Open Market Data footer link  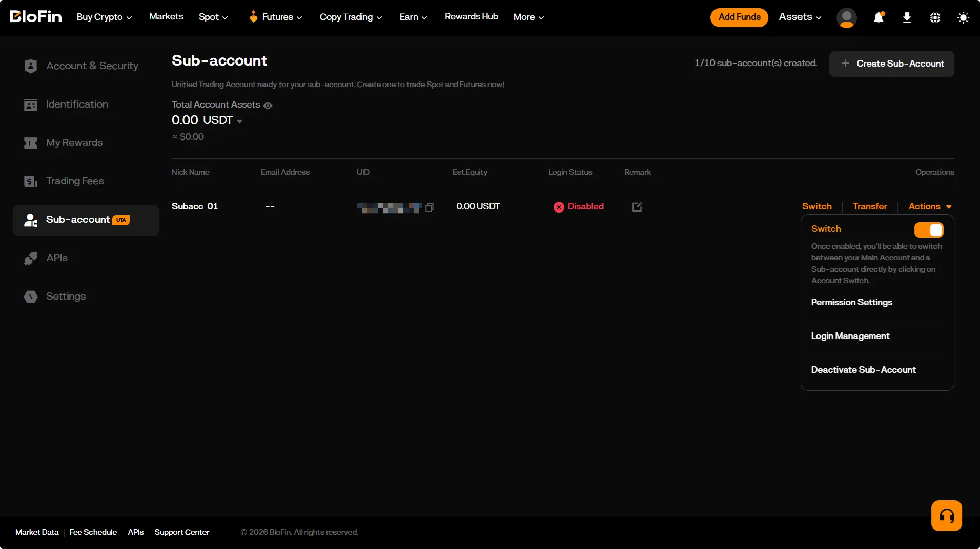pos(37,532)
